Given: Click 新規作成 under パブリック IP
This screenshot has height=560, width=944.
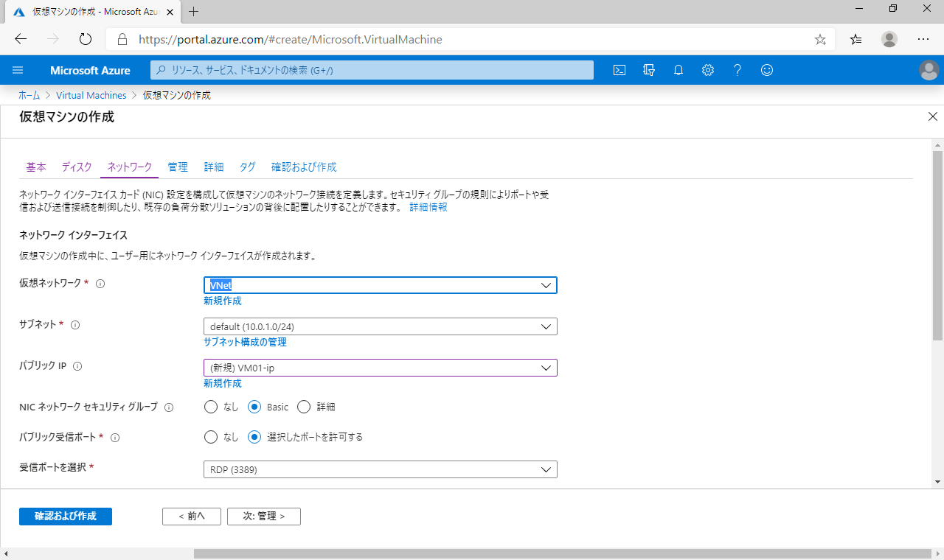Looking at the screenshot, I should (x=223, y=383).
